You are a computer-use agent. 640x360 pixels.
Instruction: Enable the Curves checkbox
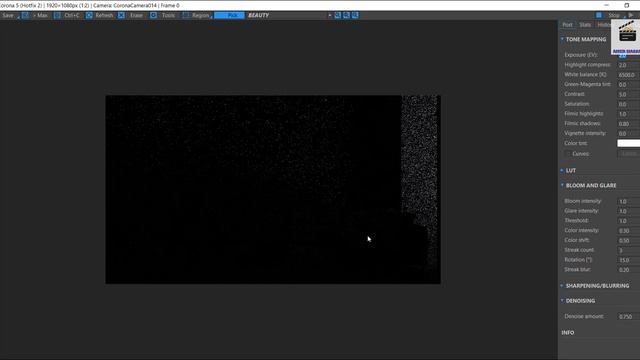point(567,154)
